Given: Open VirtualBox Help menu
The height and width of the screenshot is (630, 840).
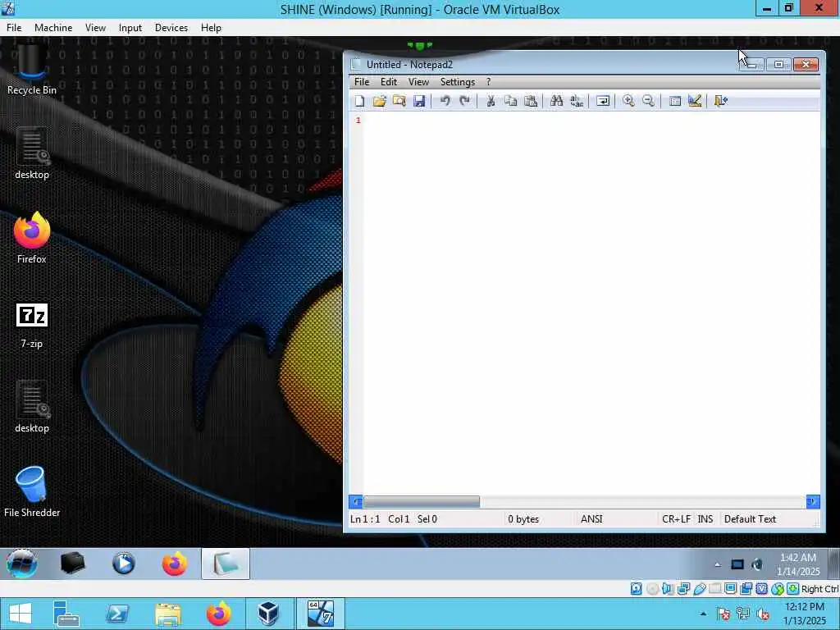Looking at the screenshot, I should (211, 28).
